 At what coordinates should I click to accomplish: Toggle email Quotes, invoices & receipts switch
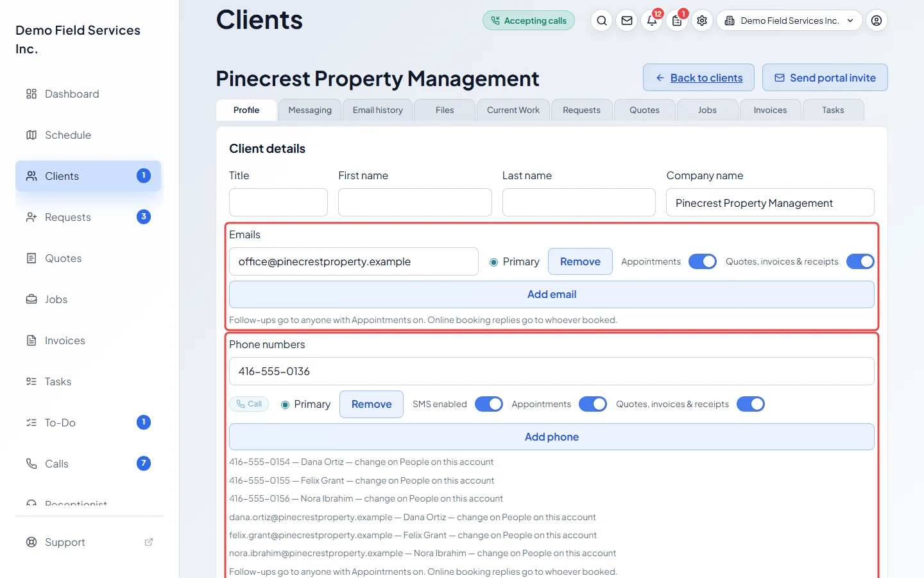pyautogui.click(x=860, y=261)
